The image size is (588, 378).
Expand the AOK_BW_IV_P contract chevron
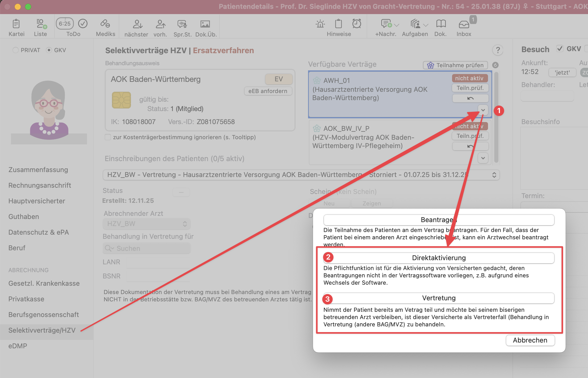[483, 158]
